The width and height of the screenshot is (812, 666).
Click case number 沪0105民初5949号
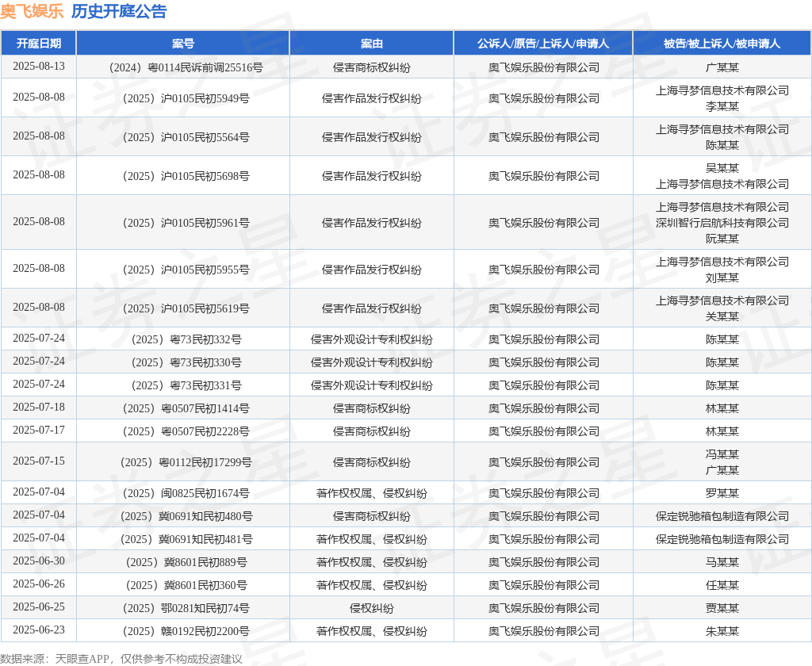[x=205, y=98]
